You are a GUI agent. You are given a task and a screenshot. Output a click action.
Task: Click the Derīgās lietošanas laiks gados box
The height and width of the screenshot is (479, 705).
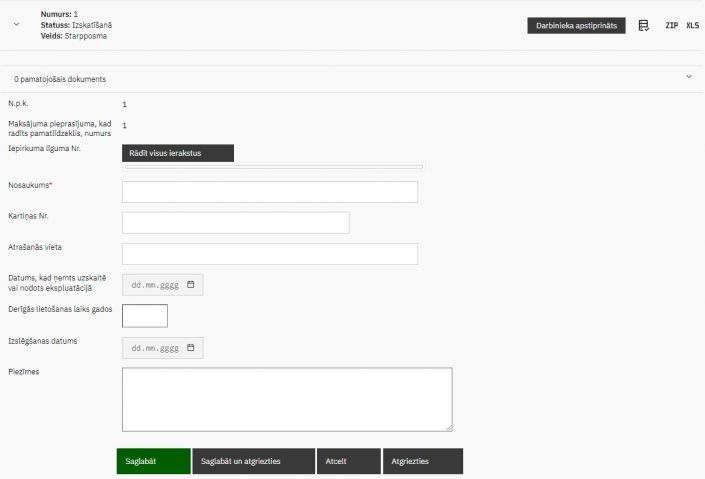point(144,316)
